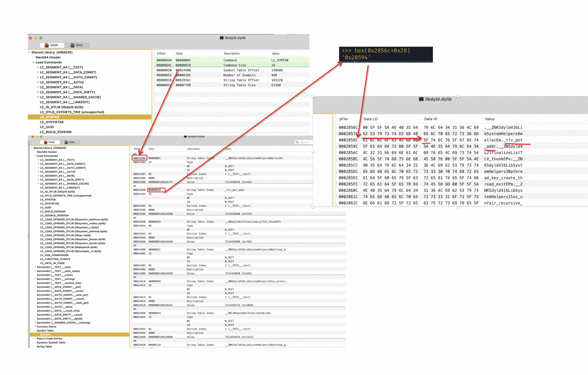Select LC_SUB_FRAMEWORK in lower window
588x375 pixels.
54,255
